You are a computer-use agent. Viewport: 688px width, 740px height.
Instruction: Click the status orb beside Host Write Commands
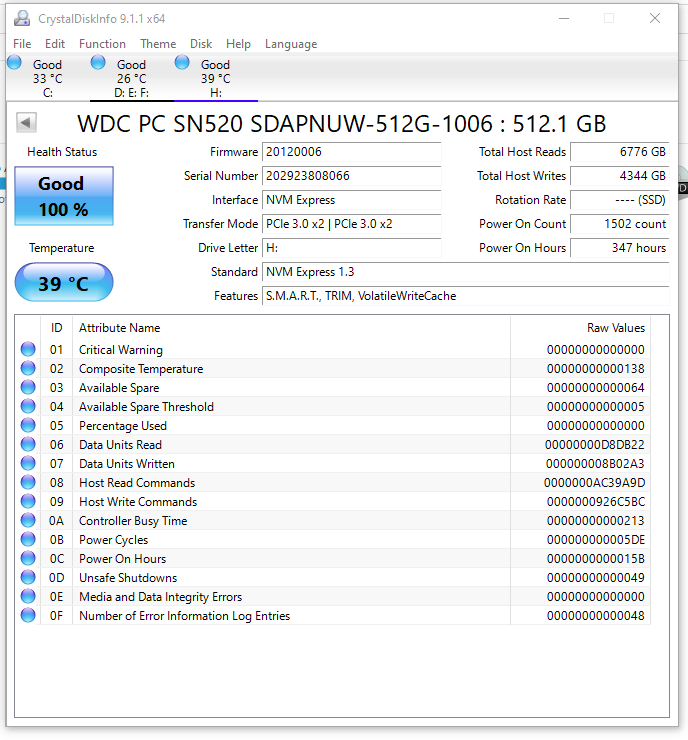coord(28,501)
